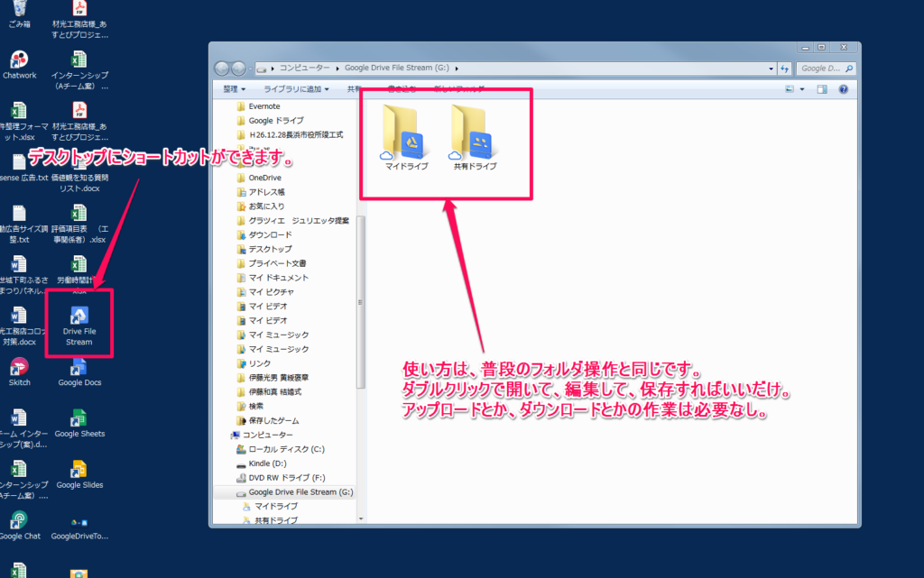Open the ライブラリに追加 dropdown menu
The width and height of the screenshot is (924, 578).
coord(296,89)
